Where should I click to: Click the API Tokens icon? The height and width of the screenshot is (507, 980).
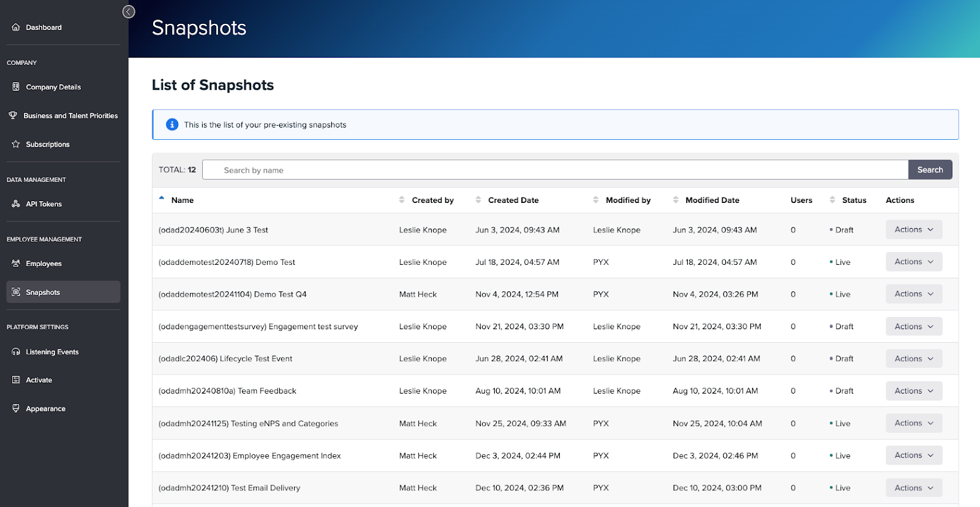click(x=16, y=204)
